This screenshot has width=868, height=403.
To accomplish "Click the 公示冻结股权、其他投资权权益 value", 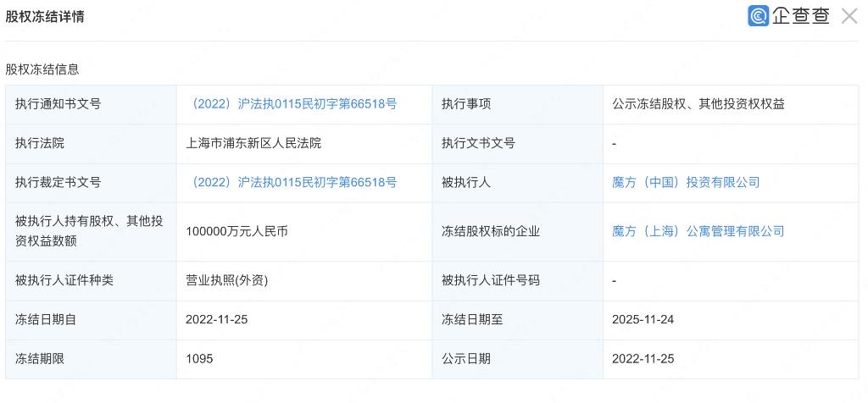I will (x=698, y=104).
